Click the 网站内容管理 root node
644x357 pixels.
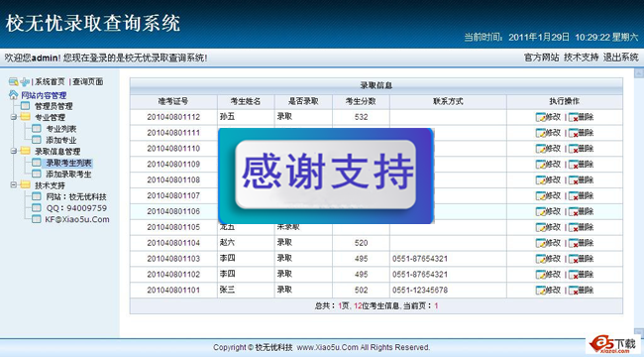(44, 95)
